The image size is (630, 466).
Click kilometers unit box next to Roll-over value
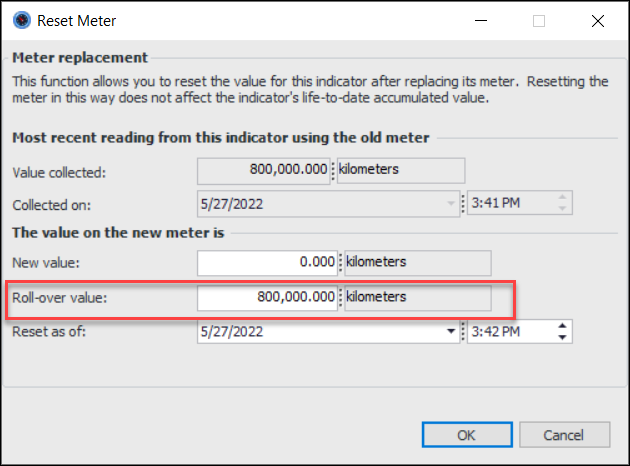click(x=417, y=298)
